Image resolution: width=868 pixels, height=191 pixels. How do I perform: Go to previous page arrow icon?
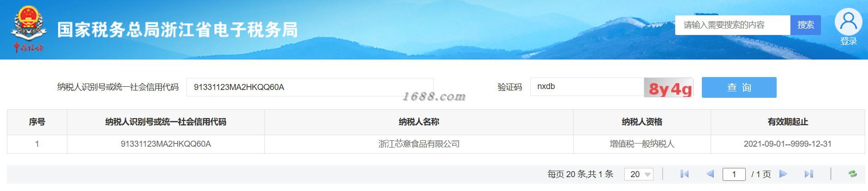[710, 174]
